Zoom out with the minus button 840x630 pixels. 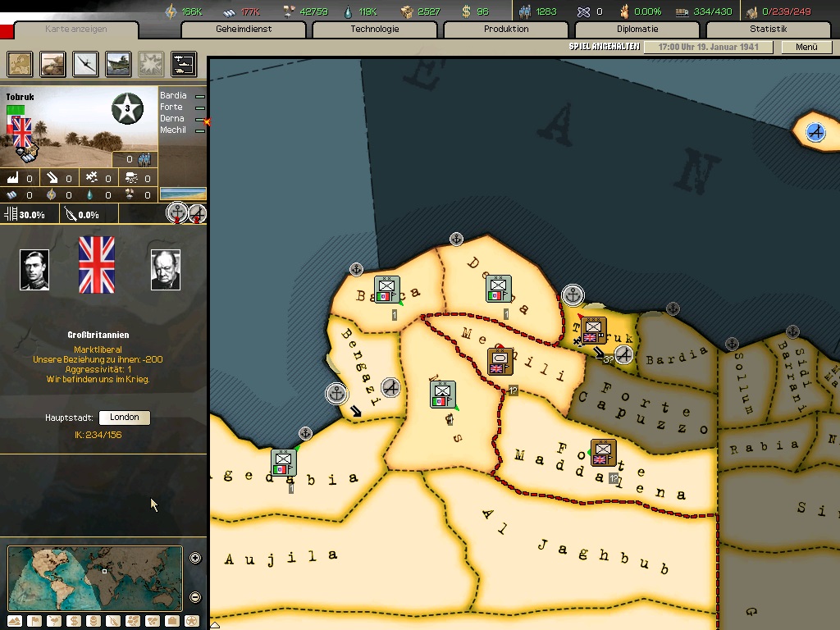coord(195,597)
